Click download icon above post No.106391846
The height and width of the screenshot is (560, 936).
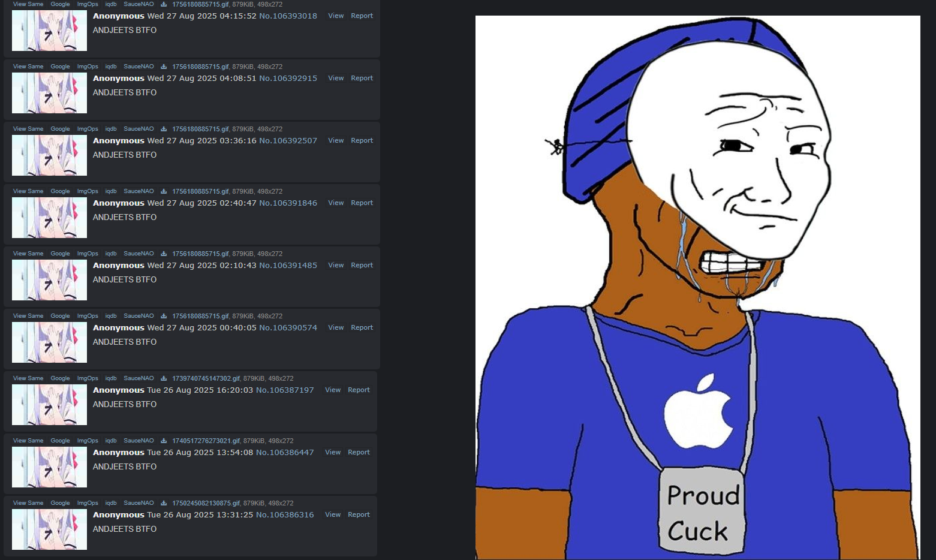pos(164,191)
